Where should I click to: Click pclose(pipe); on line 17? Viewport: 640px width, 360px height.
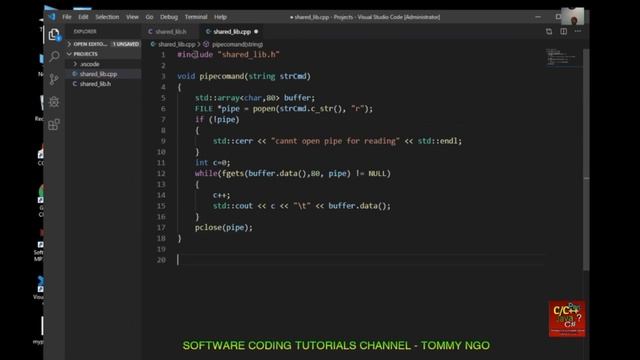point(224,228)
